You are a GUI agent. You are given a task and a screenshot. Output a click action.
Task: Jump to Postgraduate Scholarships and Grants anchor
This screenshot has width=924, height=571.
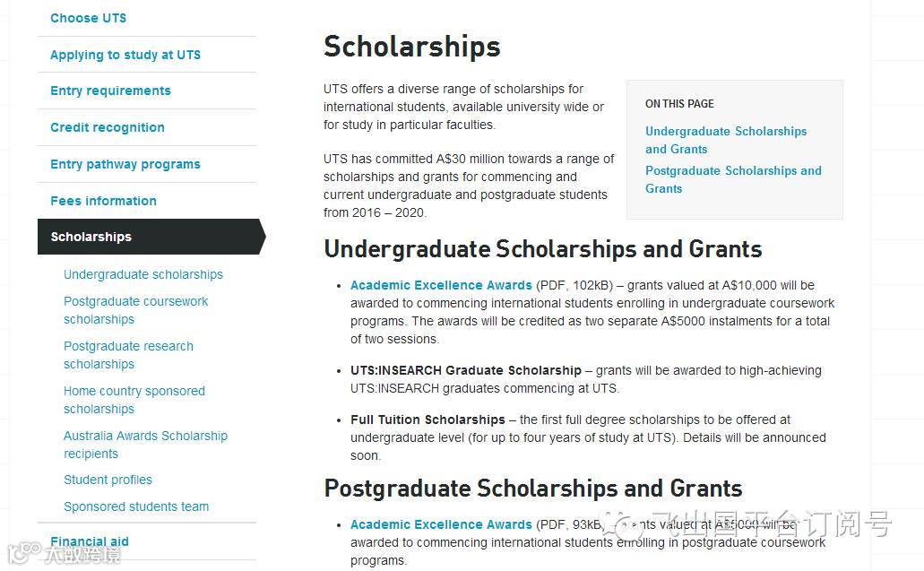(732, 179)
